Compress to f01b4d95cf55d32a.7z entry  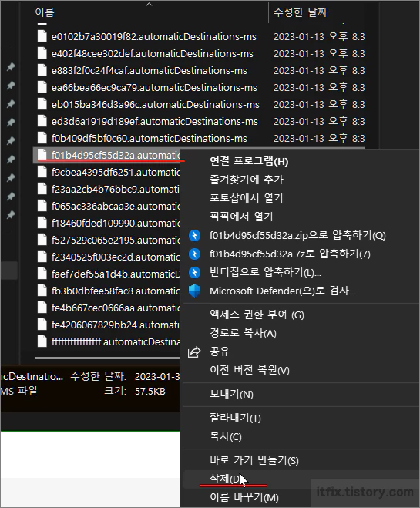click(x=290, y=254)
